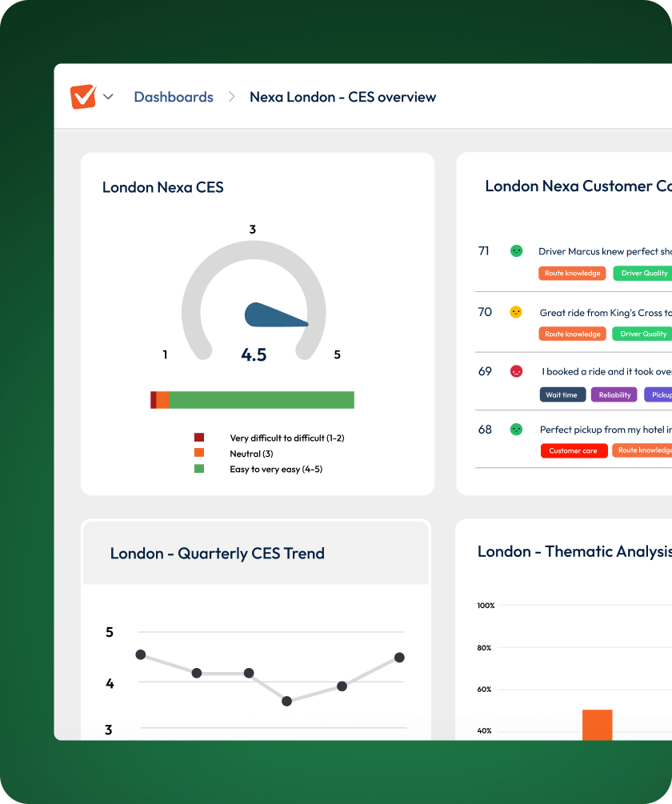Click the green happy face on comment 68
Image resolution: width=672 pixels, height=804 pixels.
[516, 430]
